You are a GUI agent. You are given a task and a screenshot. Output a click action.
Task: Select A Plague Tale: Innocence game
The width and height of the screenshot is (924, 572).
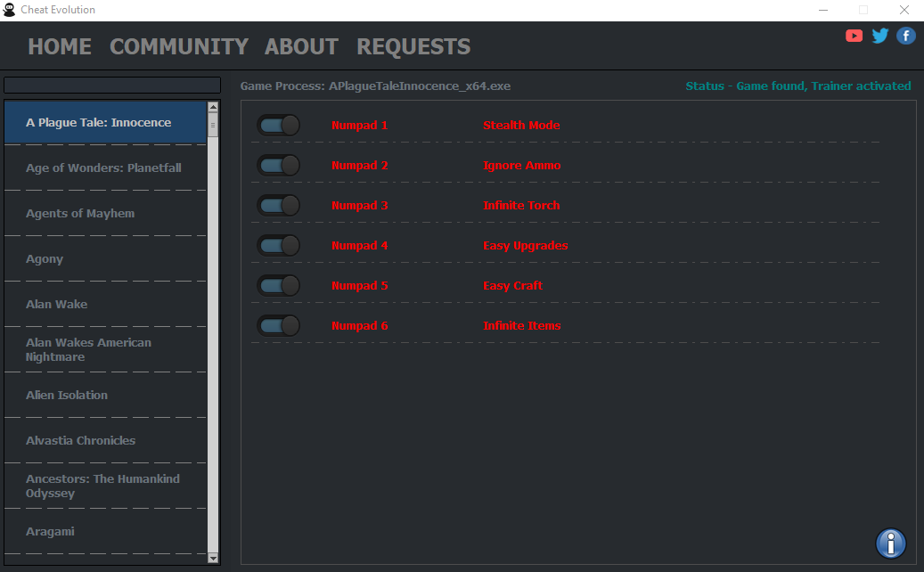(x=105, y=123)
